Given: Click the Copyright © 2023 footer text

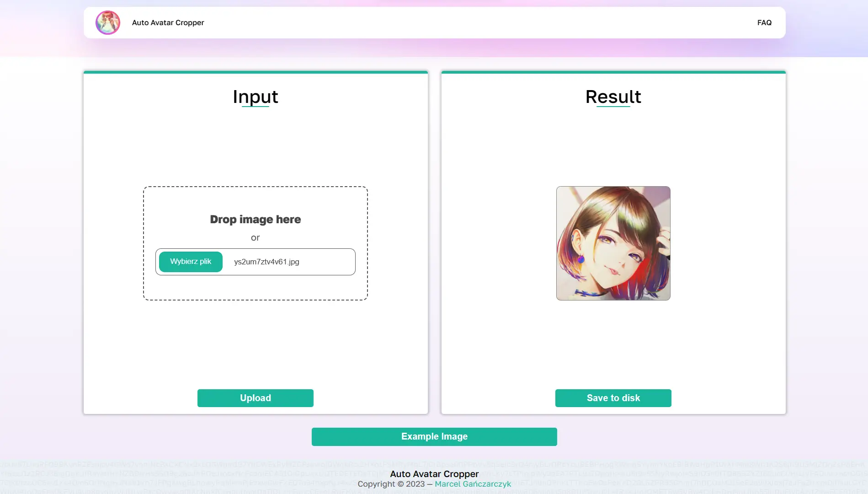Looking at the screenshot, I should tap(391, 484).
